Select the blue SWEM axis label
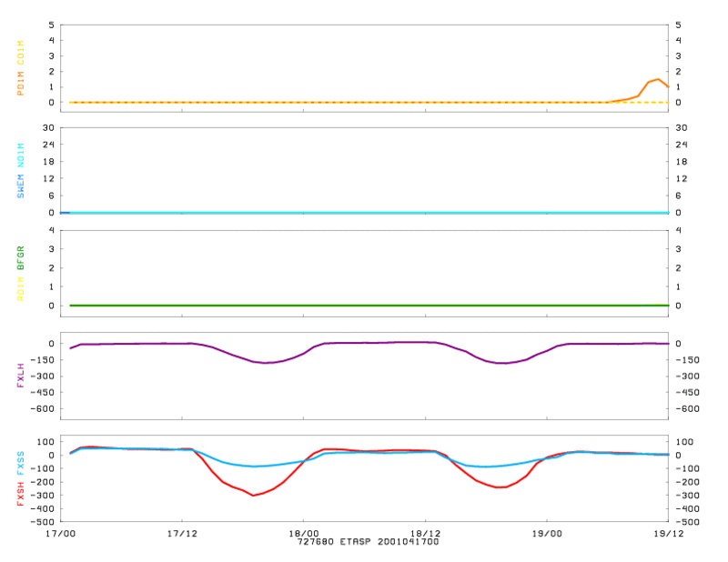The image size is (728, 562). [x=20, y=186]
